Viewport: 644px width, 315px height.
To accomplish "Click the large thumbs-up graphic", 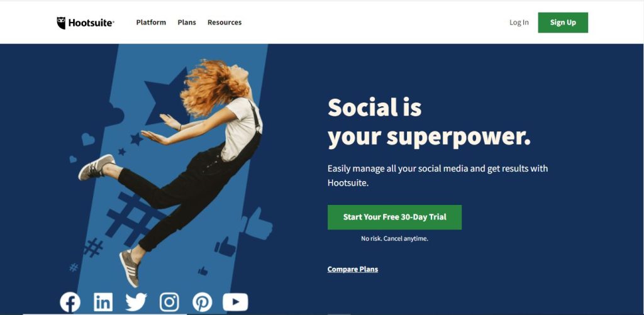I will 257,224.
